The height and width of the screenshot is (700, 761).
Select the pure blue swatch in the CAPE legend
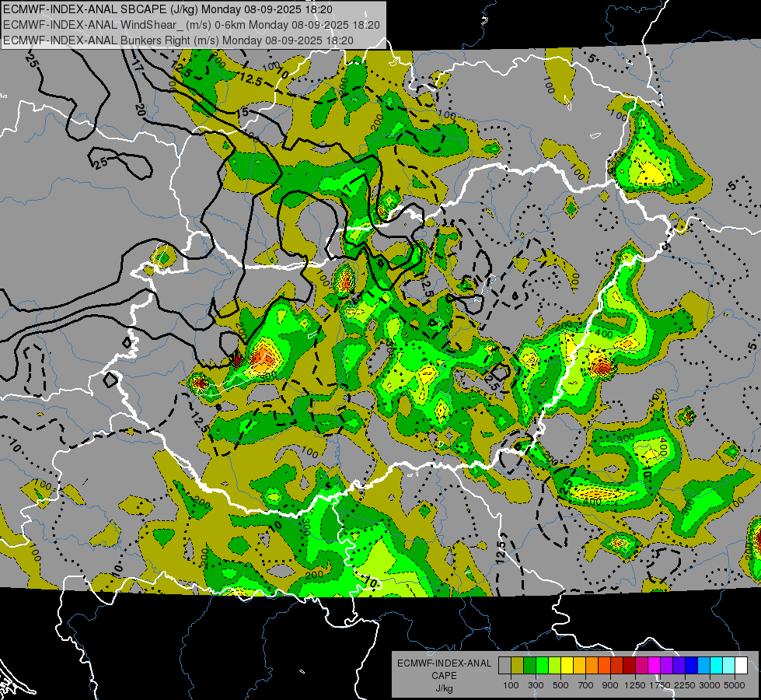click(x=692, y=666)
